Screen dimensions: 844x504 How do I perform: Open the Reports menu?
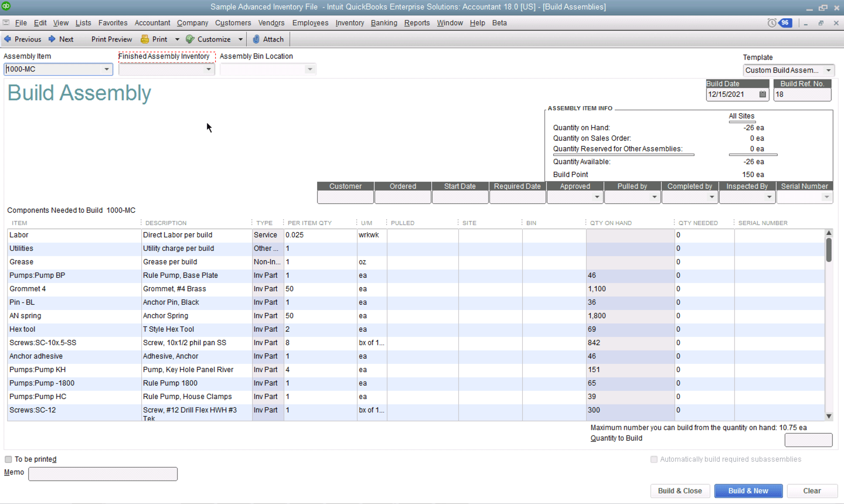(417, 23)
